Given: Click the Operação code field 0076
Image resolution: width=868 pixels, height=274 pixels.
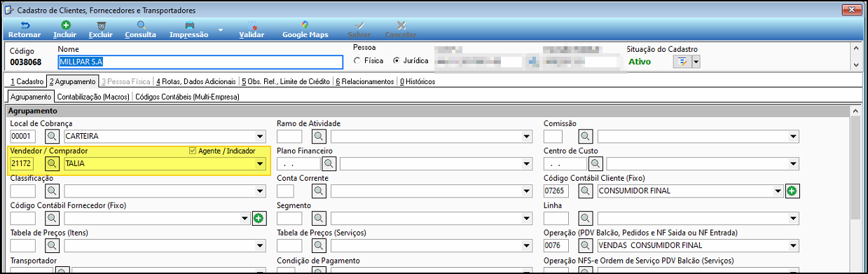Looking at the screenshot, I should pos(556,245).
